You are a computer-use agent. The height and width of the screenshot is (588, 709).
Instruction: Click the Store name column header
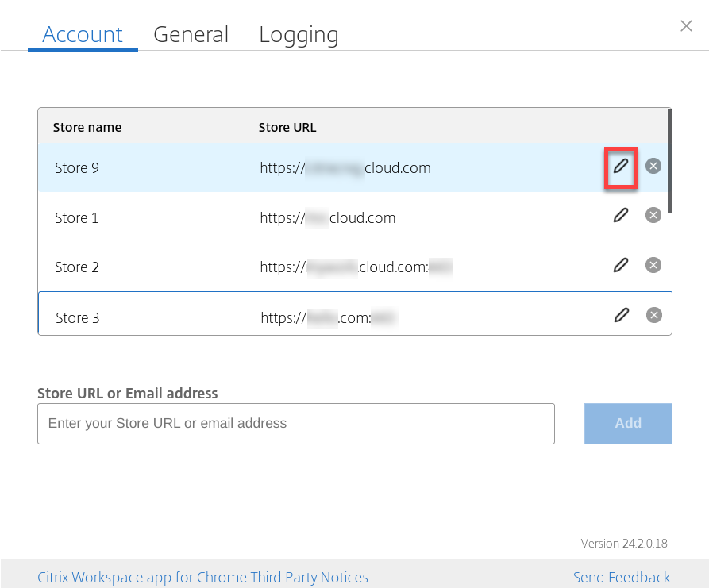pyautogui.click(x=87, y=128)
